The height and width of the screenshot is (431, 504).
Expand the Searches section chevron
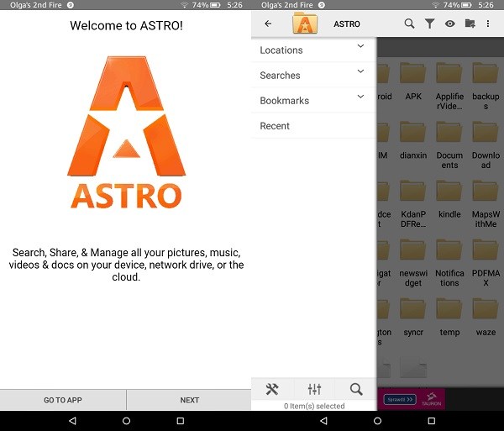pyautogui.click(x=360, y=71)
